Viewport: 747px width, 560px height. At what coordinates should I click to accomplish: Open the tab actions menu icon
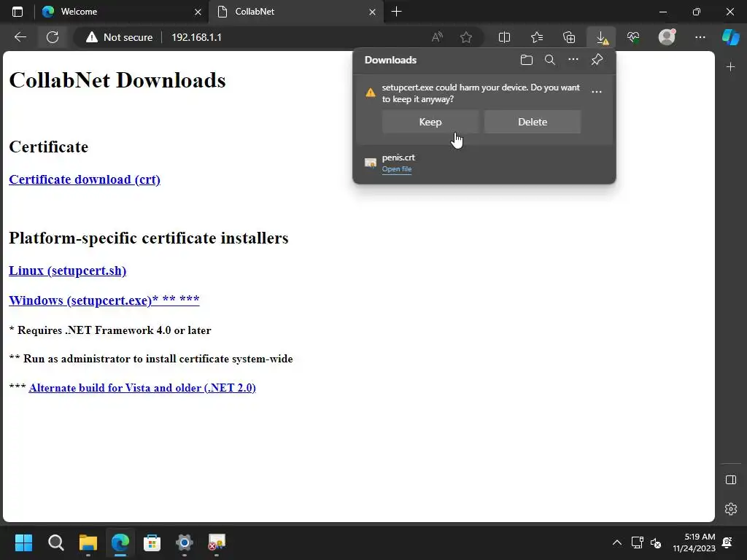18,12
